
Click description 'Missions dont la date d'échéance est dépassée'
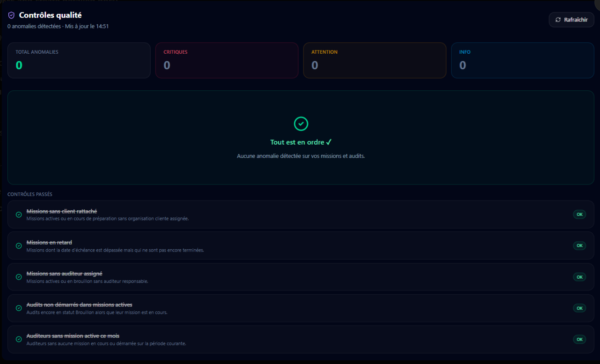click(115, 250)
